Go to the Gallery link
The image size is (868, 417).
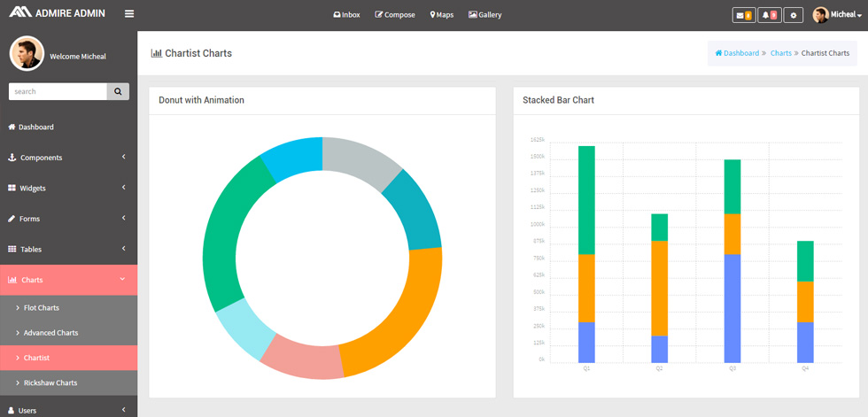tap(485, 15)
